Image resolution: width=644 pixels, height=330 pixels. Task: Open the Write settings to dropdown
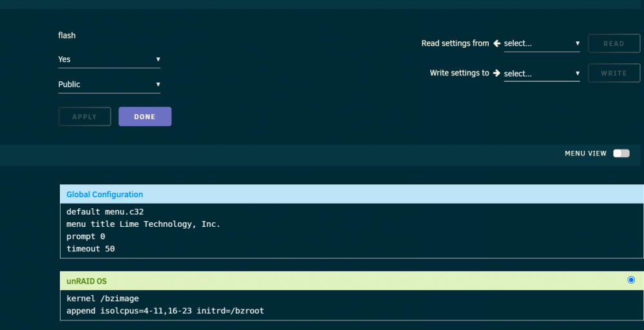click(542, 73)
